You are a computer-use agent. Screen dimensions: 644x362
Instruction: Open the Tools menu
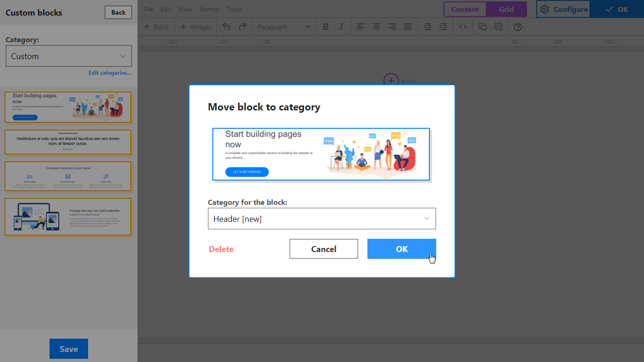[x=234, y=9]
